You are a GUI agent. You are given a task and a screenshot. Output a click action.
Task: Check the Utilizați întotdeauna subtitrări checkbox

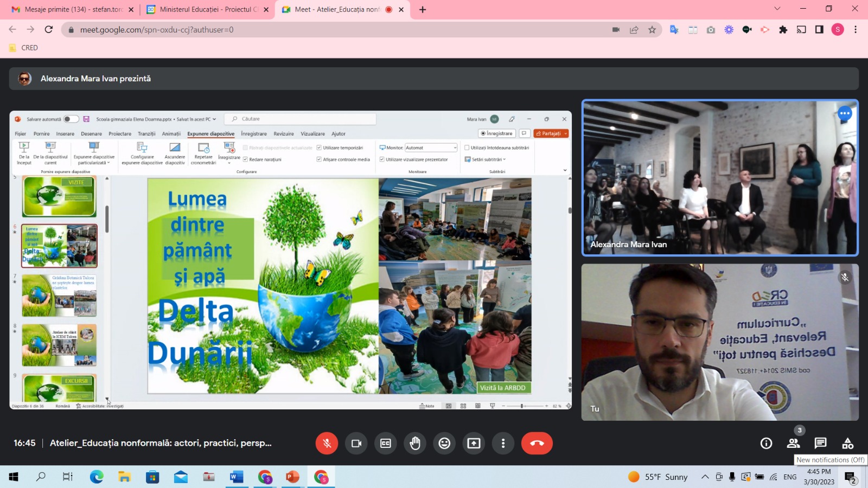pyautogui.click(x=467, y=147)
